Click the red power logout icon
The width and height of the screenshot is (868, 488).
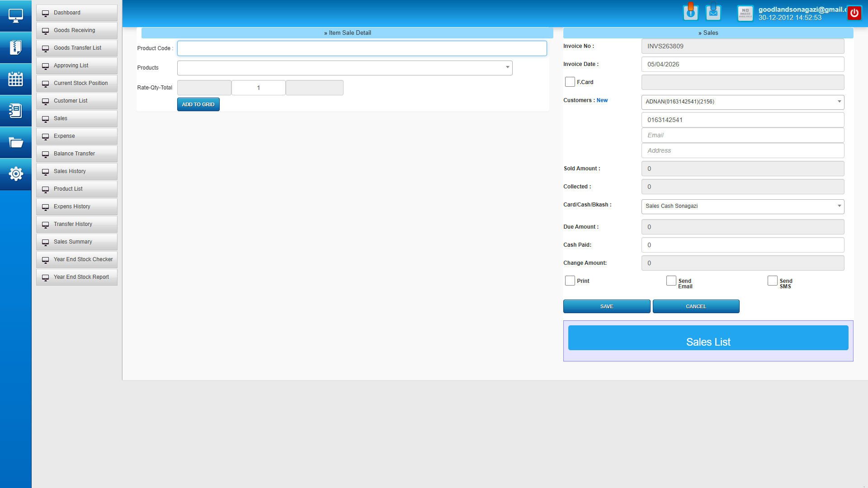tap(854, 13)
